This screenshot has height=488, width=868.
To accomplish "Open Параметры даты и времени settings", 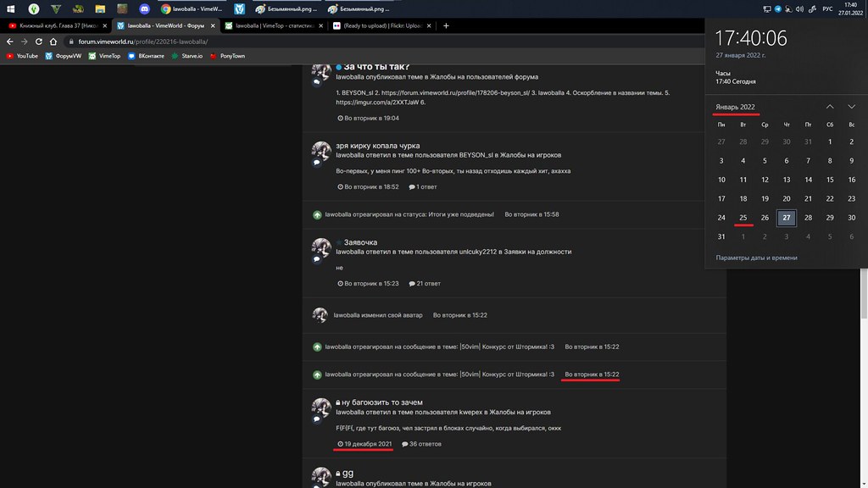I will click(x=756, y=258).
